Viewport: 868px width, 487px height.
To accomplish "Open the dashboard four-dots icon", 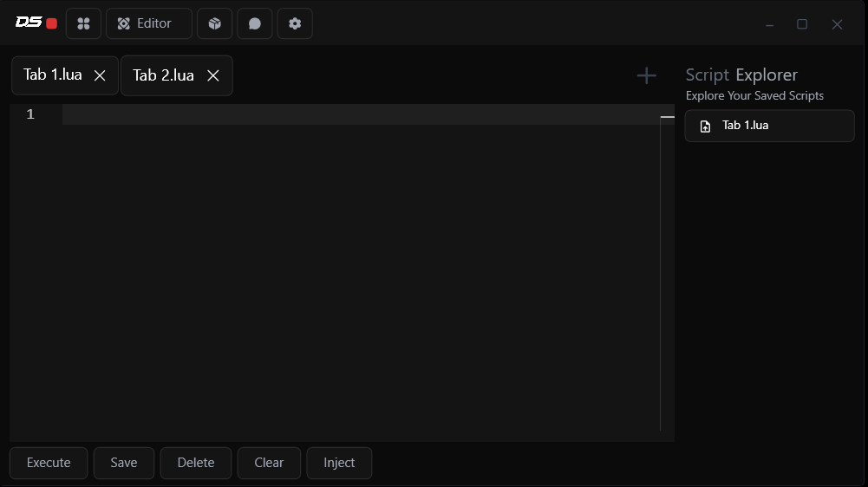I will [x=83, y=23].
